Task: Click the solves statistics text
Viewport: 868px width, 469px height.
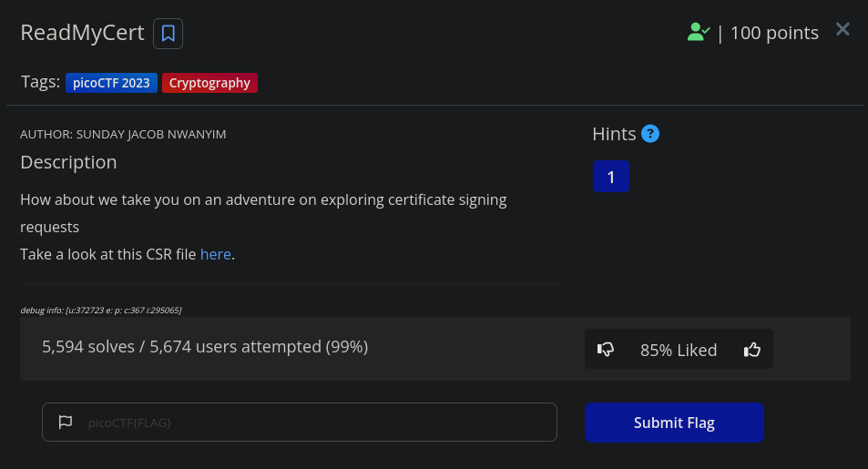Action: pos(205,347)
